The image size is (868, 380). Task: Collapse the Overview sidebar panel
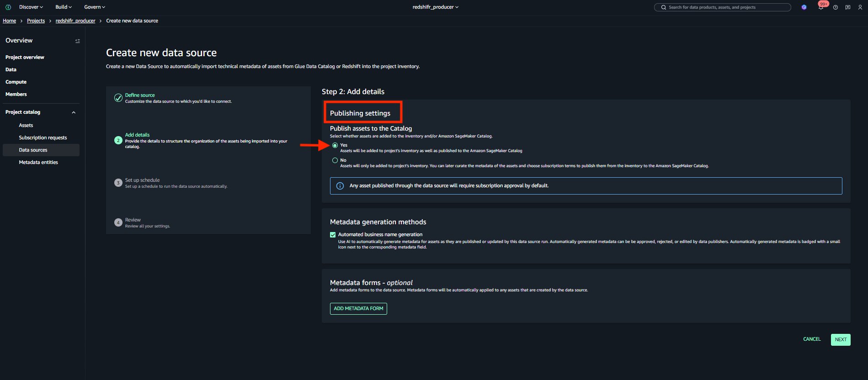click(78, 41)
